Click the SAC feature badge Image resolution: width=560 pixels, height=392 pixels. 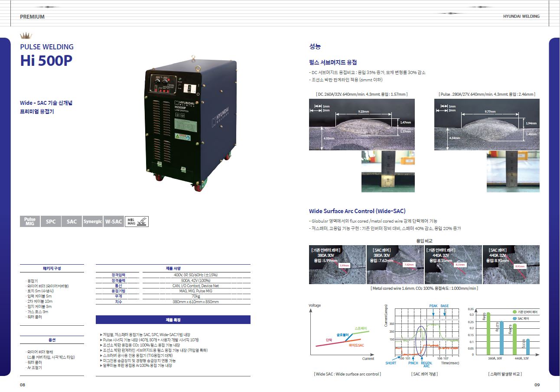[72, 221]
